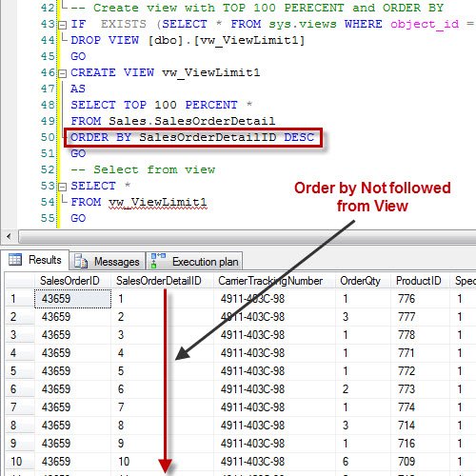Switch to the Results tab
The image size is (476, 476).
[35, 260]
